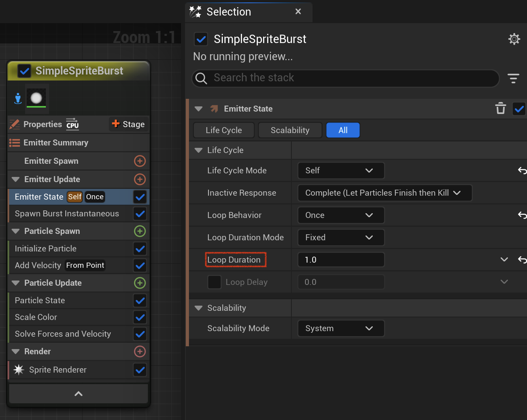Click the Emitter Summary list icon
This screenshot has width=527, height=420.
point(15,143)
